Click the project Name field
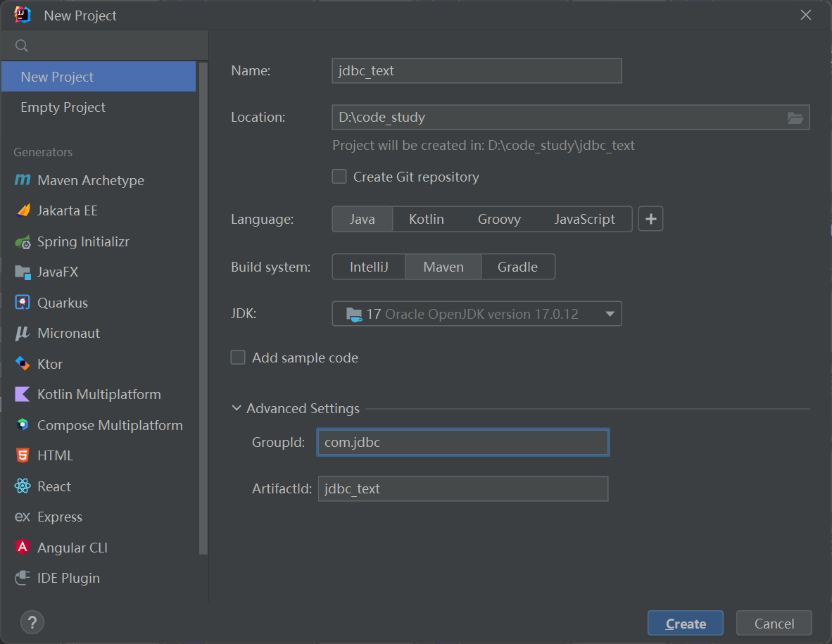The image size is (832, 644). [x=477, y=70]
